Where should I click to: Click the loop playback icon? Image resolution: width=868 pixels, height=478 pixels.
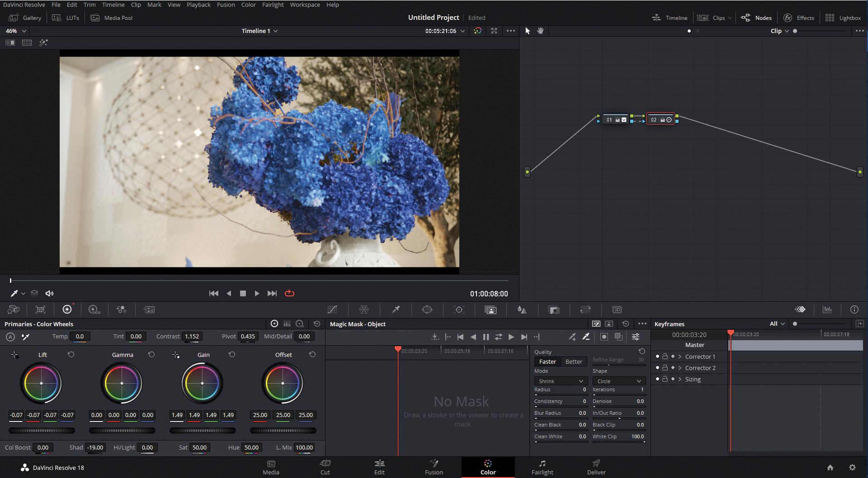[x=289, y=293]
